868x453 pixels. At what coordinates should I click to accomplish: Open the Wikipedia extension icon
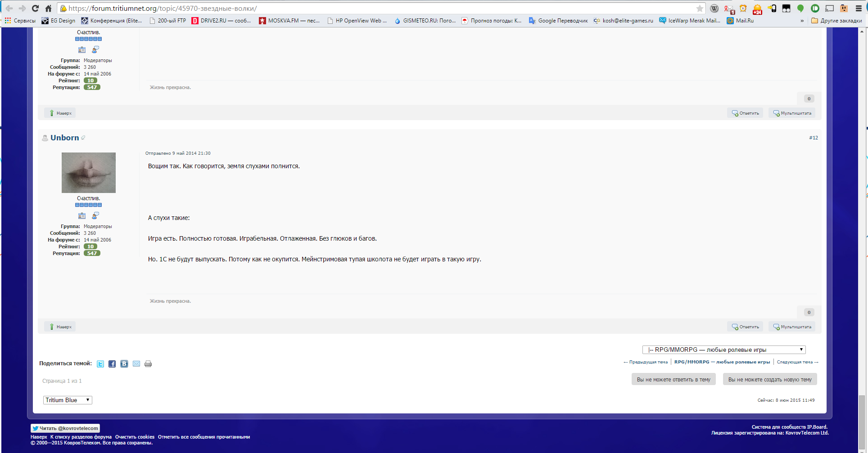tap(714, 9)
